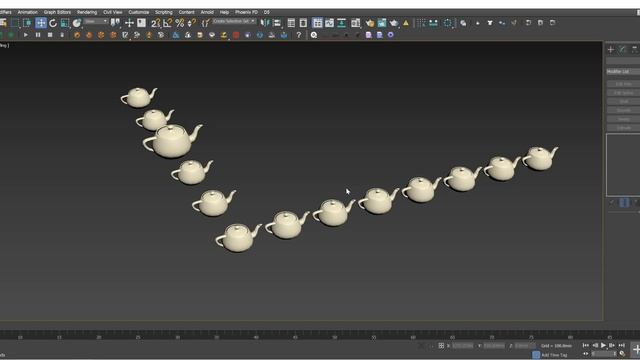Select the largest teapot in viewport
The width and height of the screenshot is (640, 360).
pyautogui.click(x=172, y=140)
